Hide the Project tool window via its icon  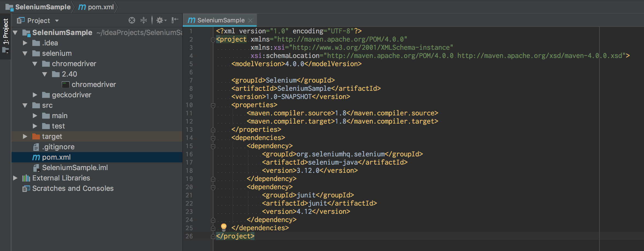click(x=175, y=20)
